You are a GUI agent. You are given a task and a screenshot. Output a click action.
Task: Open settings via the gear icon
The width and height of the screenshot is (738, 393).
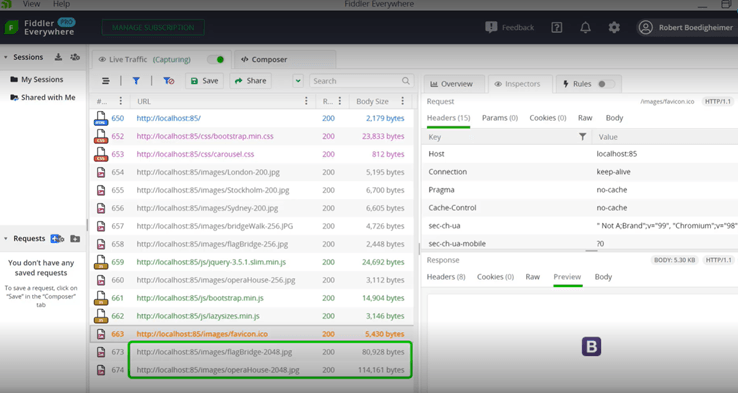(x=614, y=27)
